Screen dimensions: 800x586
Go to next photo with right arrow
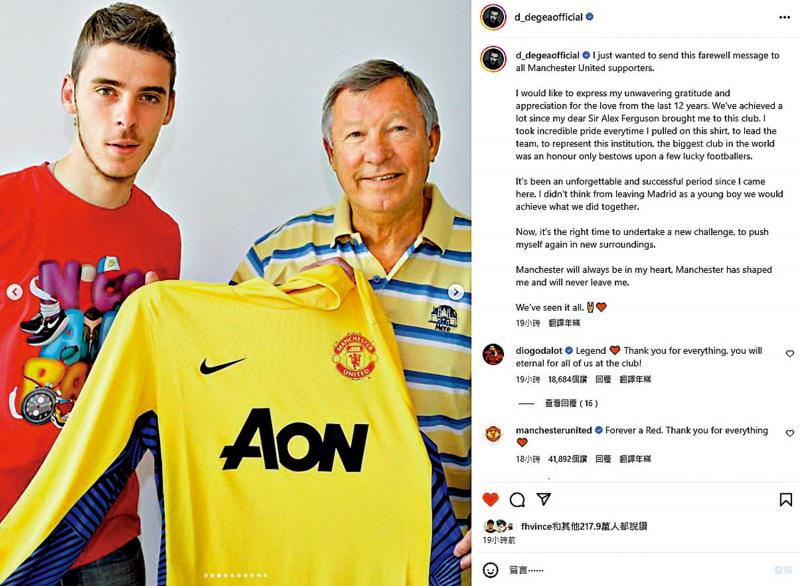tap(456, 292)
